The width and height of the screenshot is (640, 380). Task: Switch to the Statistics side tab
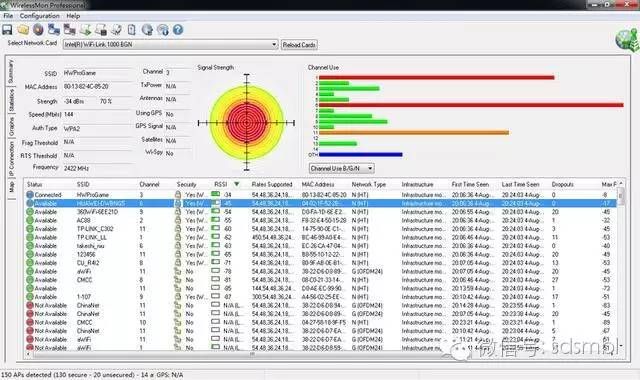[x=11, y=100]
